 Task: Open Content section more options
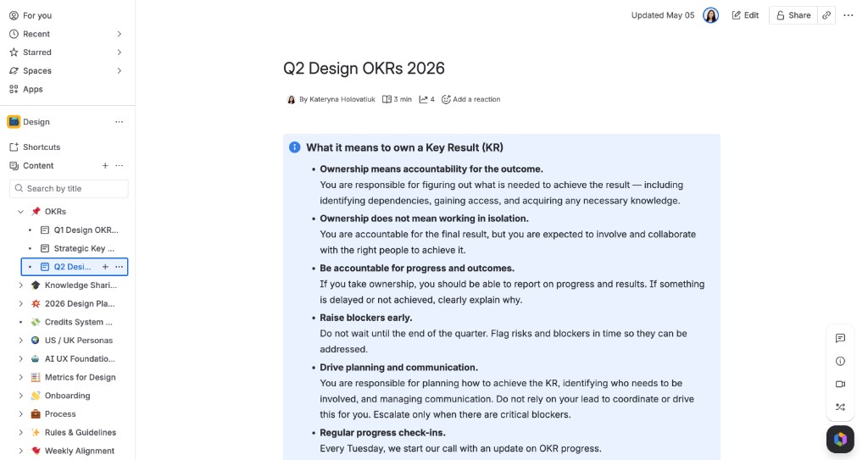[119, 165]
